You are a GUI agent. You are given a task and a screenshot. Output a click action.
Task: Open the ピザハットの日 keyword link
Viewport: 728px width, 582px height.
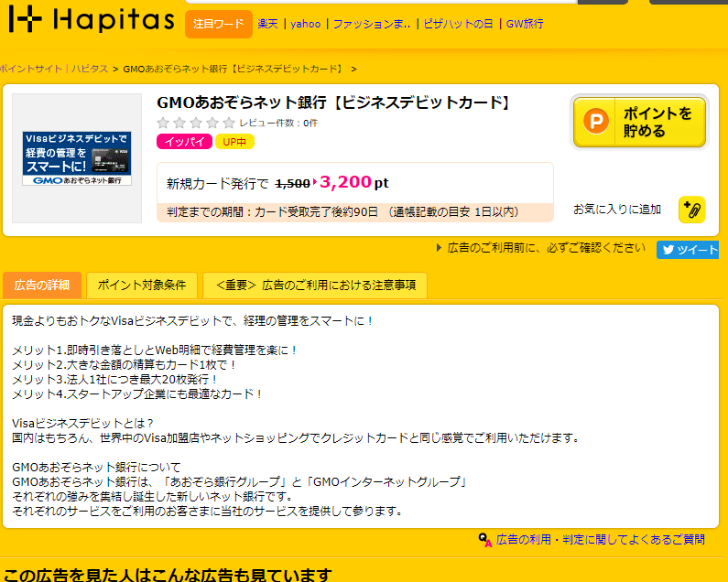458,24
